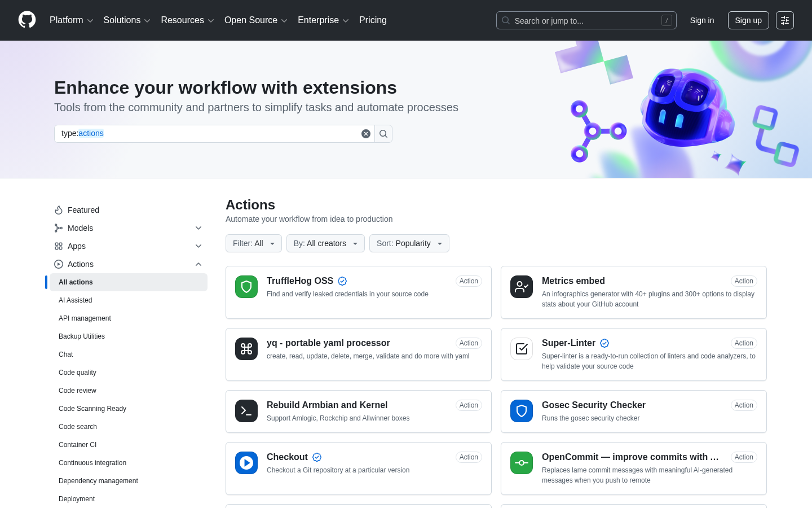Select Pricing in the navigation bar
812x508 pixels.
(373, 20)
